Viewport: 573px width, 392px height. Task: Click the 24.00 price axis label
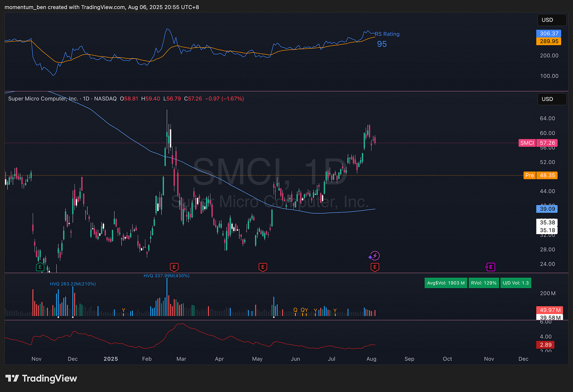(547, 264)
